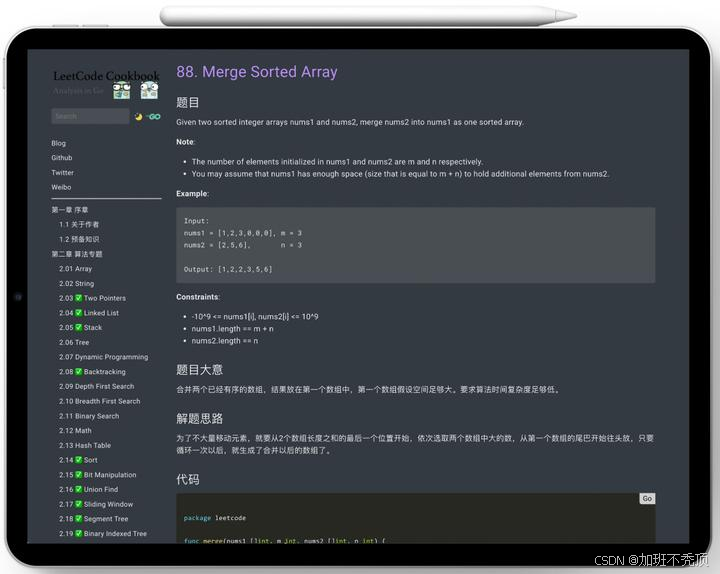This screenshot has width=720, height=574.
Task: Open the Blog link
Action: coord(58,143)
